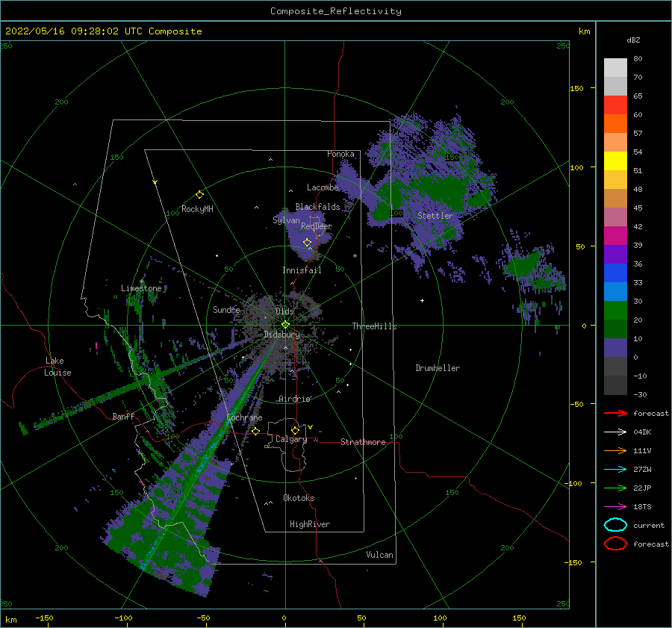Image resolution: width=672 pixels, height=628 pixels.
Task: Click the Drumheller city label
Action: coord(438,368)
